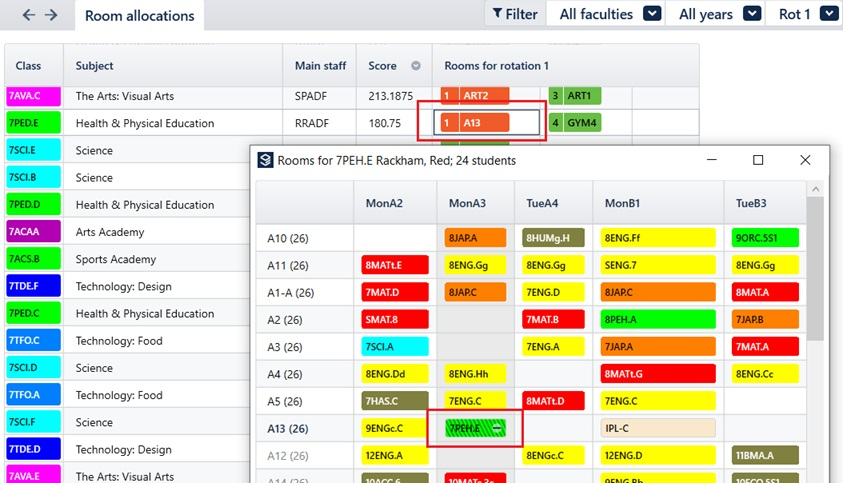Switch to the Room allocations tab

[x=139, y=16]
